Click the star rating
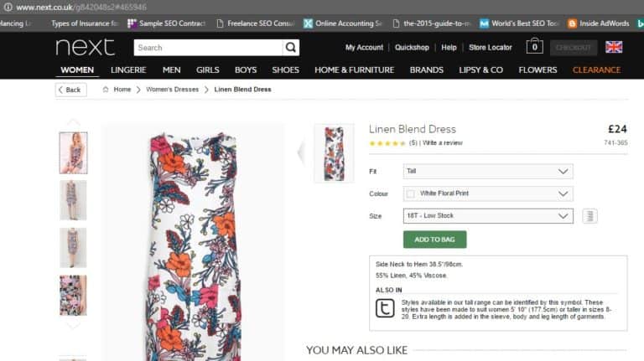Screen dimensions: 644x361 click(x=387, y=143)
